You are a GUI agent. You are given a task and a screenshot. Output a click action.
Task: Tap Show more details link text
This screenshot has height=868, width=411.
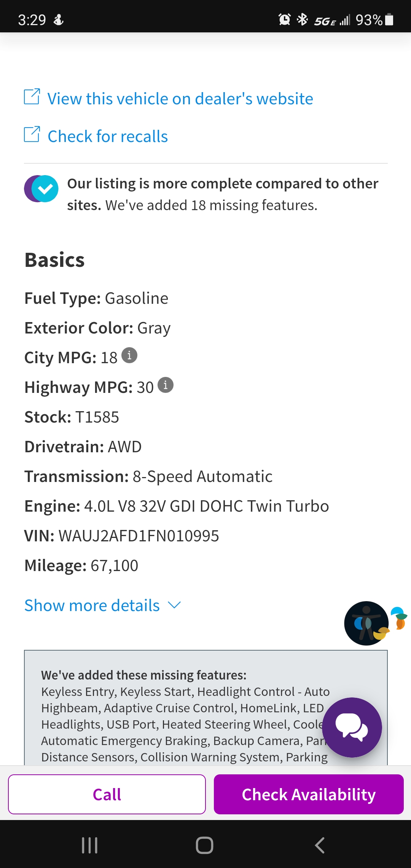point(92,605)
